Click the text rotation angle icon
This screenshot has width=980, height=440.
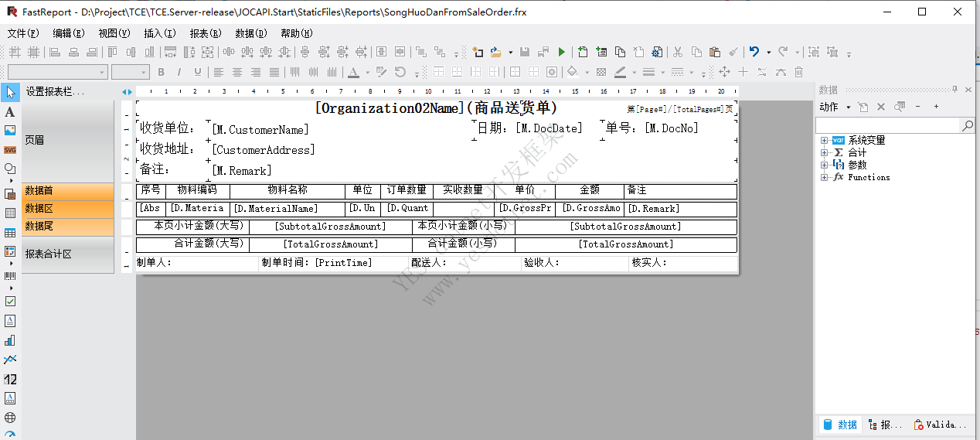click(400, 72)
